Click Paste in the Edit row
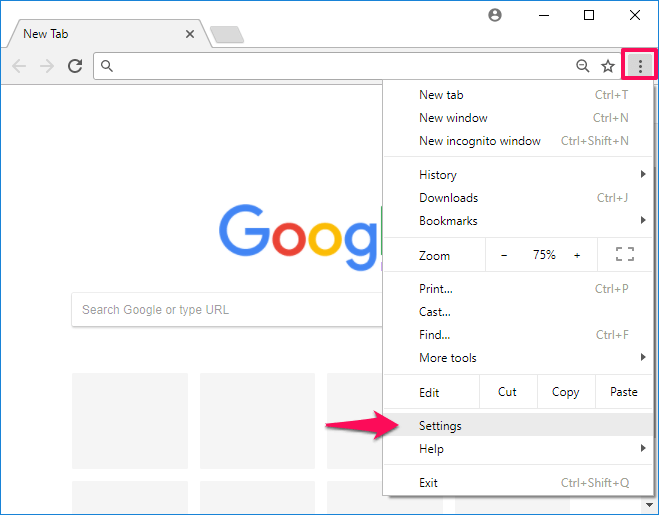The width and height of the screenshot is (659, 515). click(x=624, y=392)
